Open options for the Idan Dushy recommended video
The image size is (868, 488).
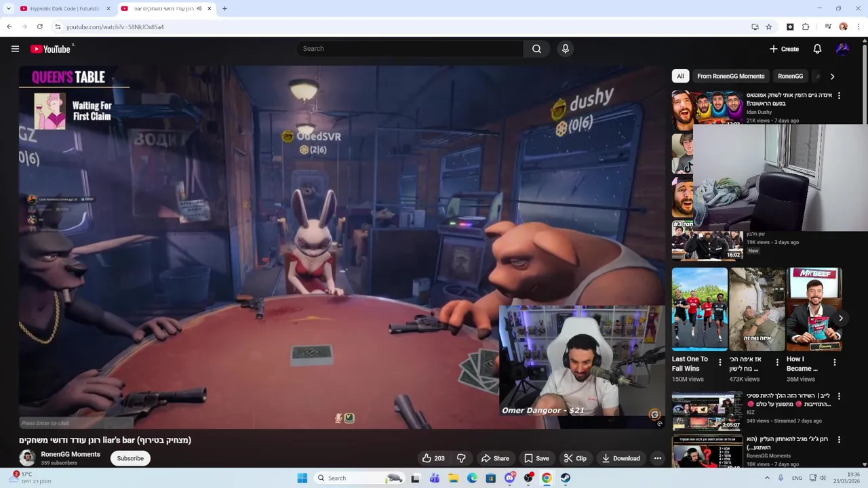(839, 96)
